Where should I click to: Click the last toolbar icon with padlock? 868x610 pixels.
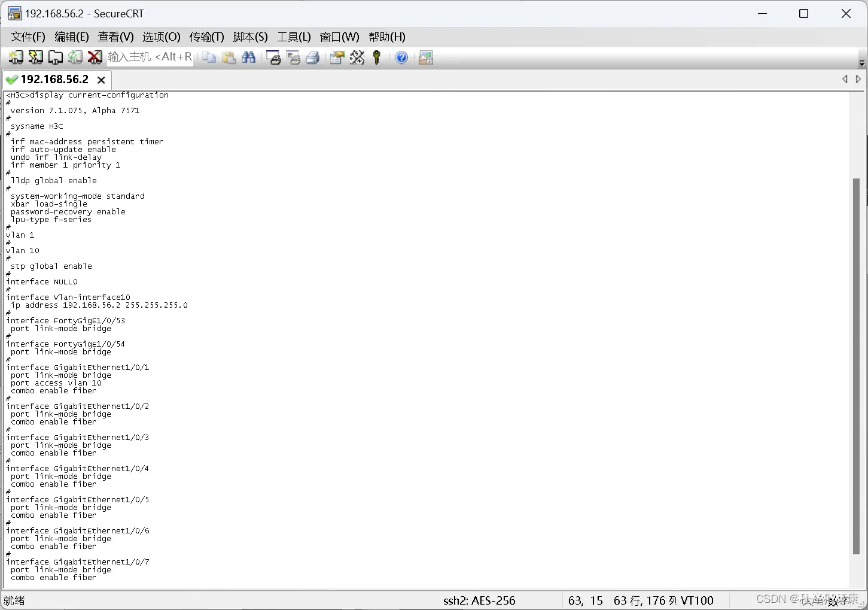pos(426,57)
